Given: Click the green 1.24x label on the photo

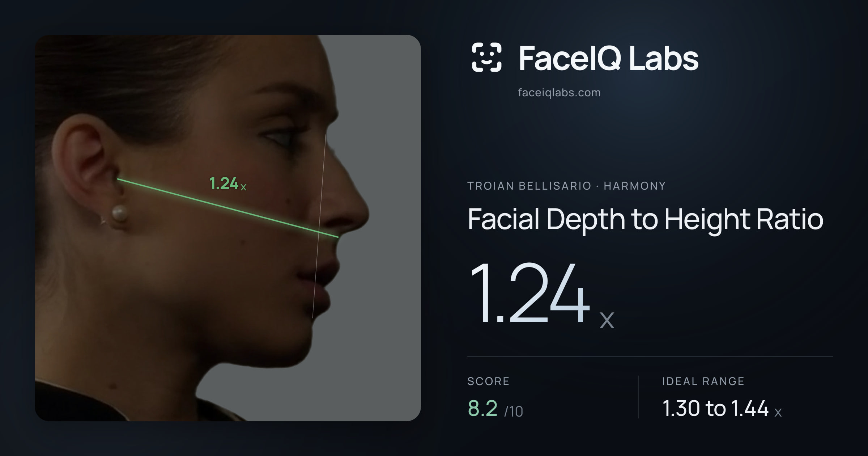Looking at the screenshot, I should (228, 183).
